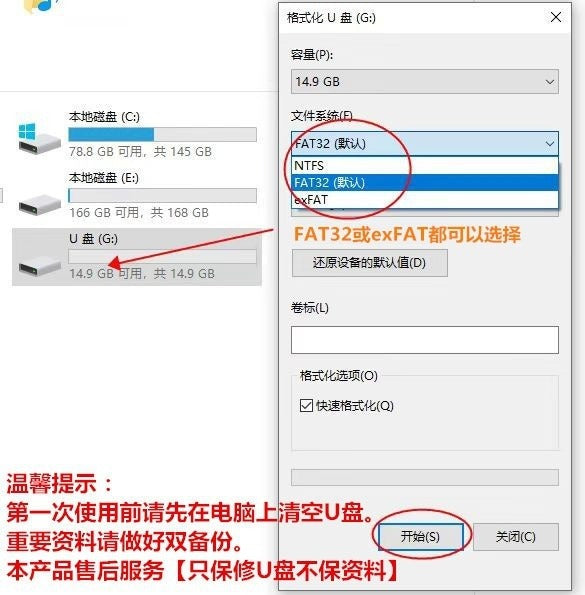585x595 pixels.
Task: Choose NTFS from the file system list
Action: [x=425, y=166]
